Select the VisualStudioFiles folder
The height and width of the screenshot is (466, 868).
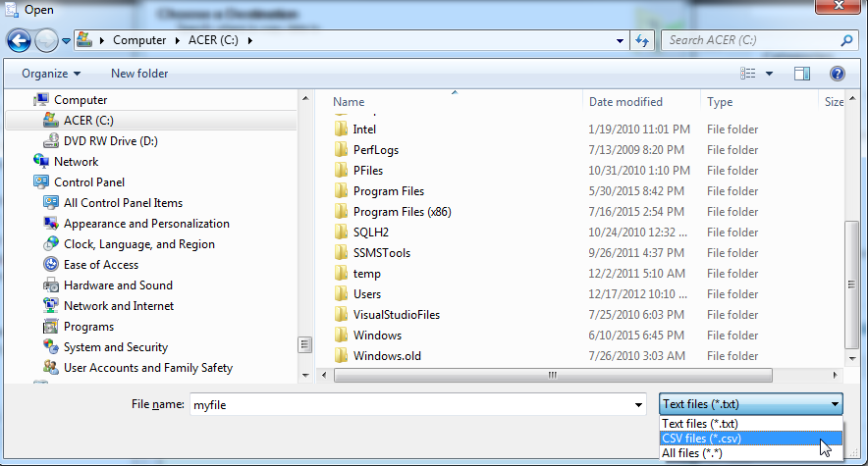coord(397,315)
